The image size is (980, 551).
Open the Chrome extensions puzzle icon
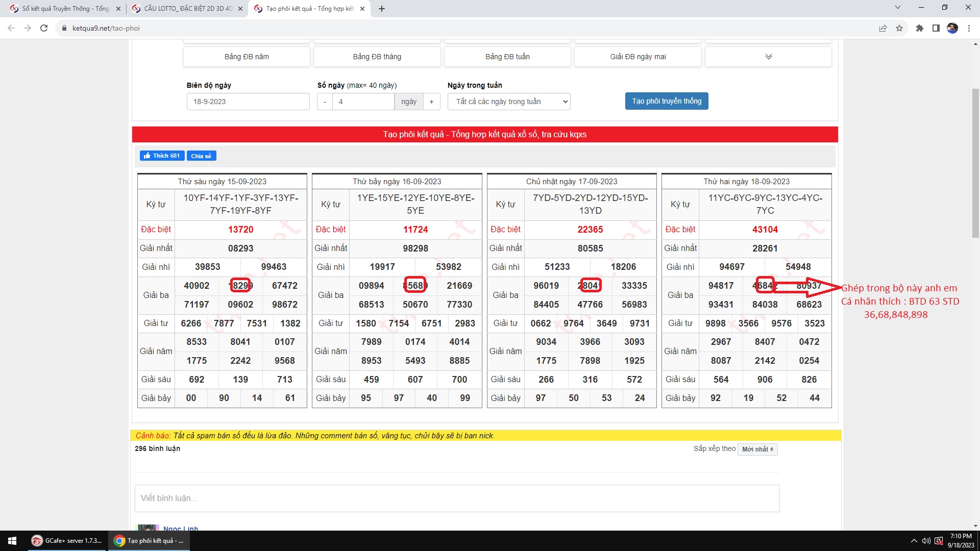coord(920,28)
